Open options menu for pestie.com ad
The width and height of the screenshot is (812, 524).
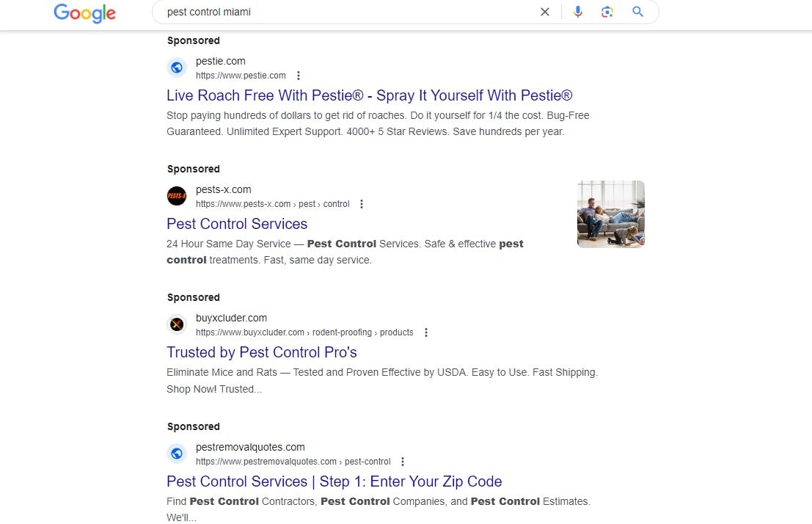[x=299, y=76]
